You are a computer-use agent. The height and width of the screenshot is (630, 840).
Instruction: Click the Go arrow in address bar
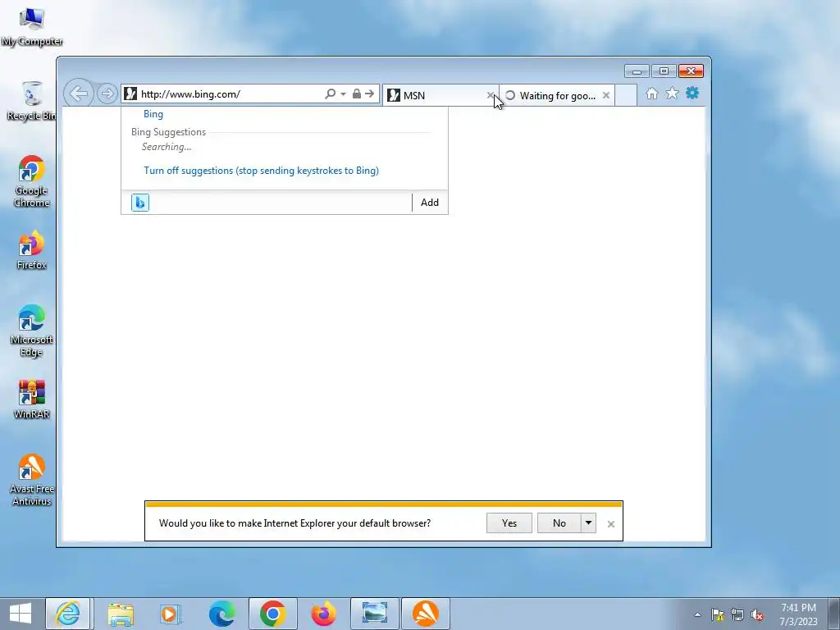370,94
